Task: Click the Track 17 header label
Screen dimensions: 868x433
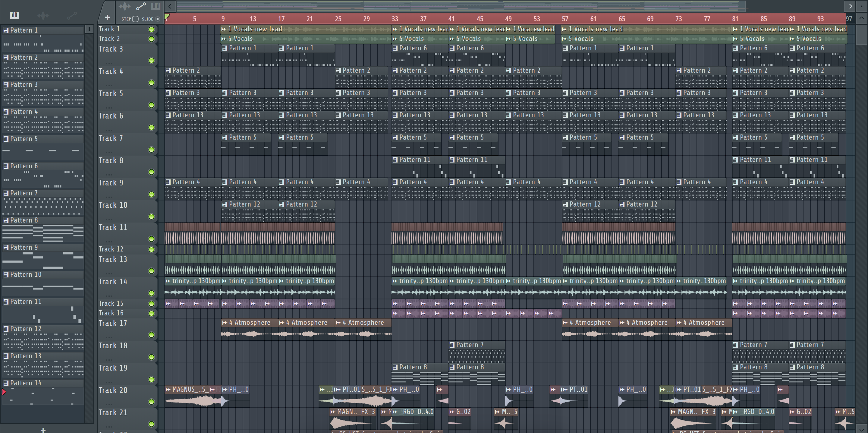Action: [112, 323]
